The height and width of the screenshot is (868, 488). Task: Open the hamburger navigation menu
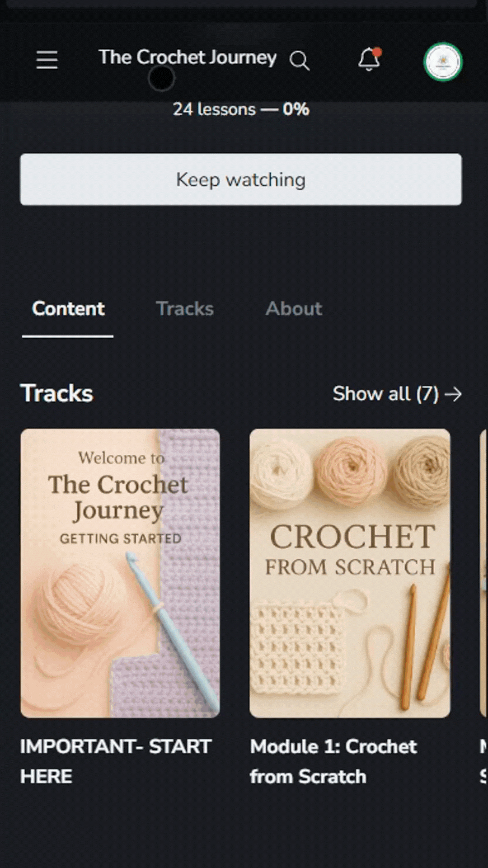(47, 60)
